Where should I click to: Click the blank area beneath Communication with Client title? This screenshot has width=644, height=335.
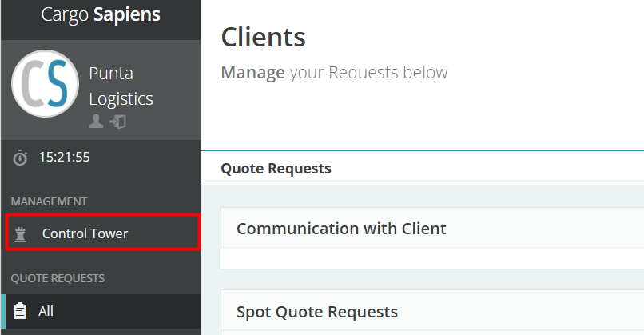431,257
